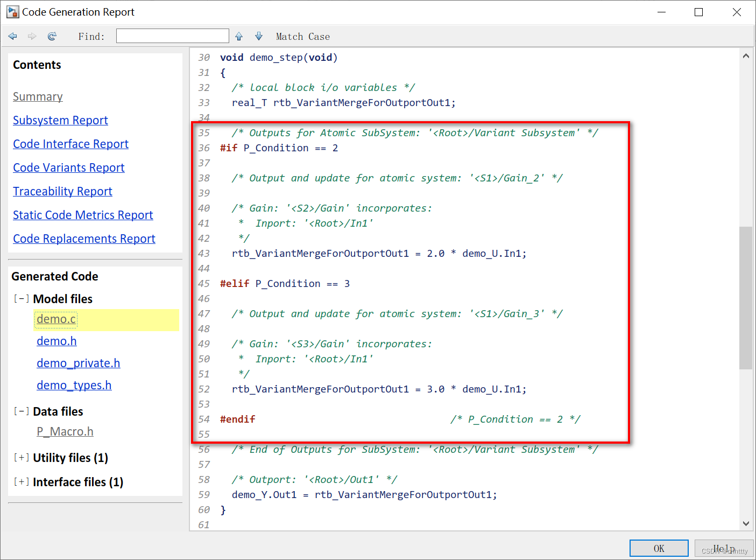Expand the Utility files section
The width and height of the screenshot is (756, 560).
pos(22,458)
